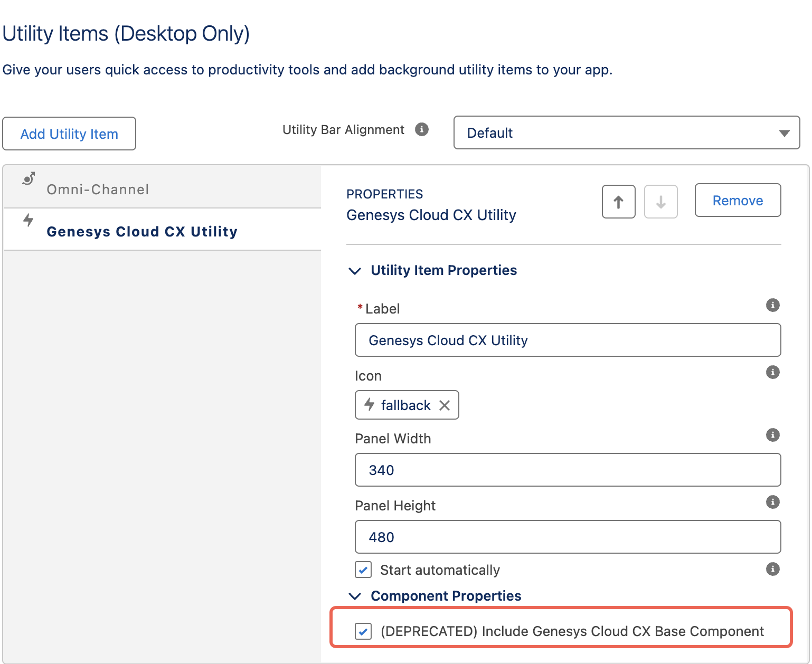The image size is (812, 664).
Task: Remove the Genesys Cloud CX Utility item
Action: click(738, 200)
